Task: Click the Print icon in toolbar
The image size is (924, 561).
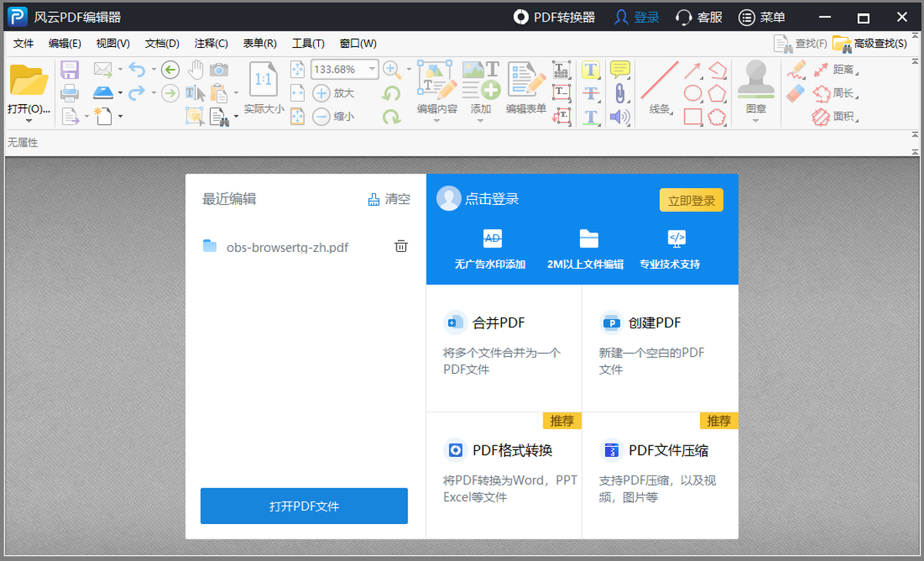Action: (70, 93)
